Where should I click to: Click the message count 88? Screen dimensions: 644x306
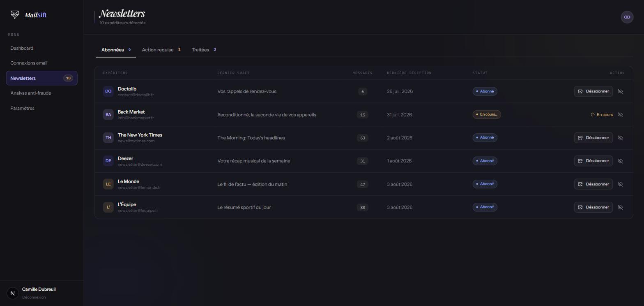tap(362, 207)
